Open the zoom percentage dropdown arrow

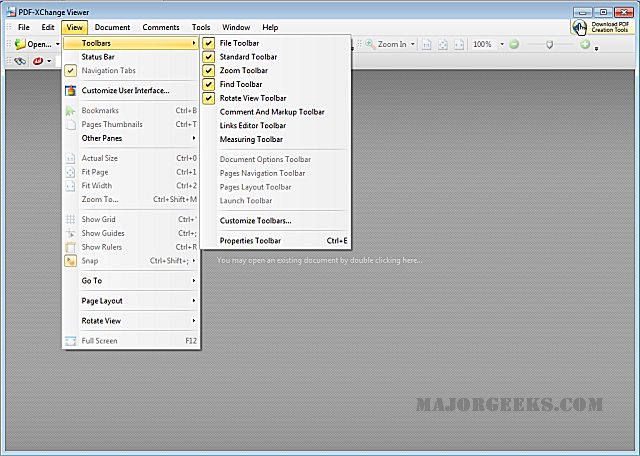(x=502, y=44)
